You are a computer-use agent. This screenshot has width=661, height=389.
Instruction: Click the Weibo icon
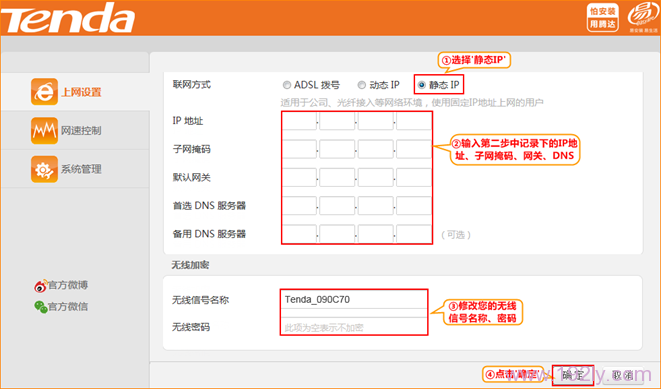(x=40, y=286)
